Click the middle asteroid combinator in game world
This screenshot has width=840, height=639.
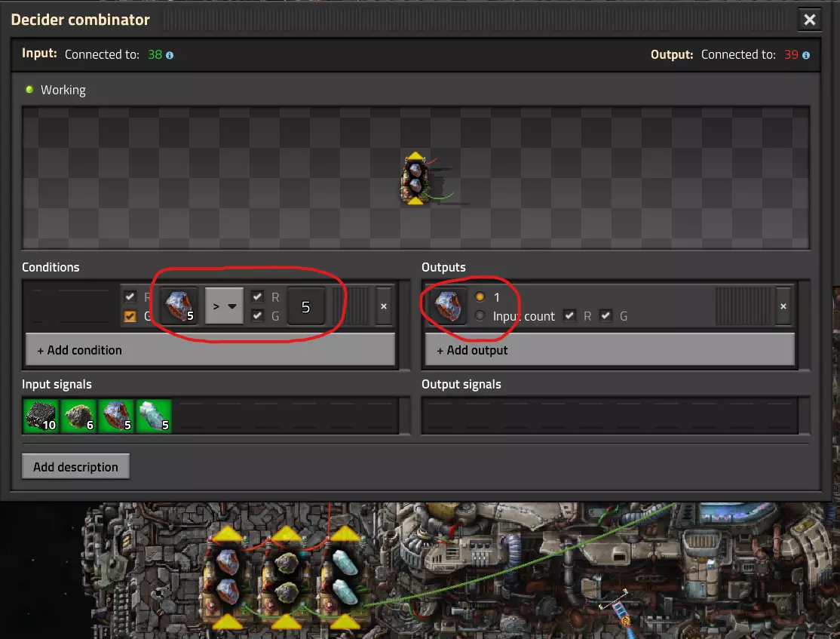pos(286,577)
